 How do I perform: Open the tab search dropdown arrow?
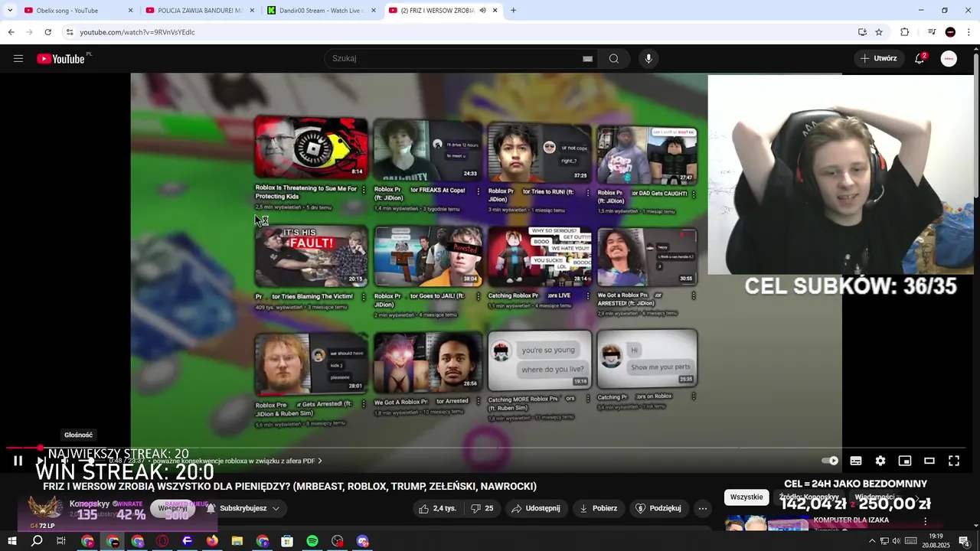point(10,11)
